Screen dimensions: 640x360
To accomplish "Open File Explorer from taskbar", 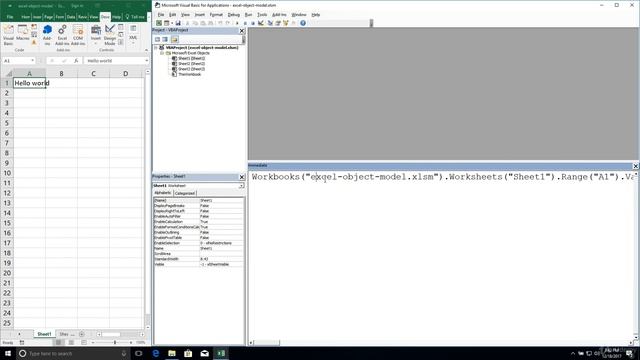I will tap(172, 353).
